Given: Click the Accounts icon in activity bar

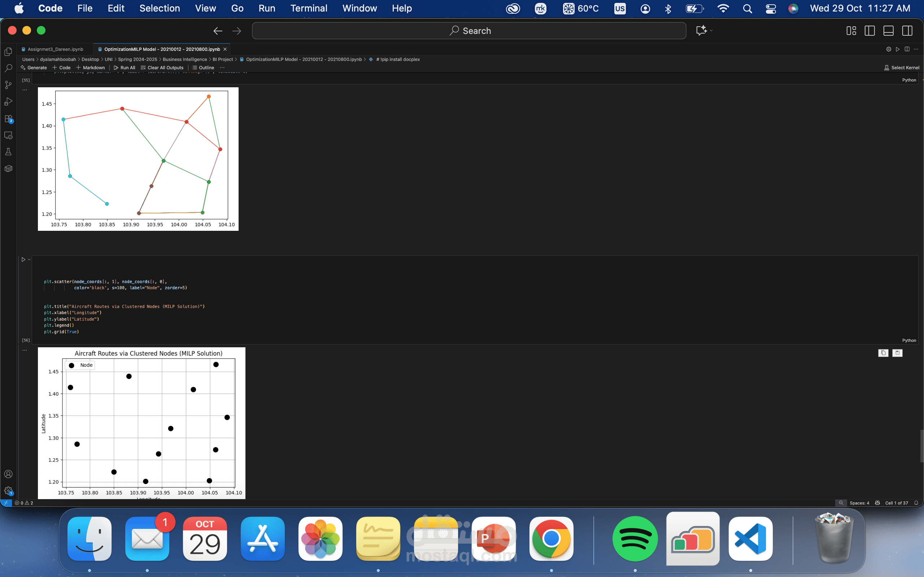Looking at the screenshot, I should (8, 474).
